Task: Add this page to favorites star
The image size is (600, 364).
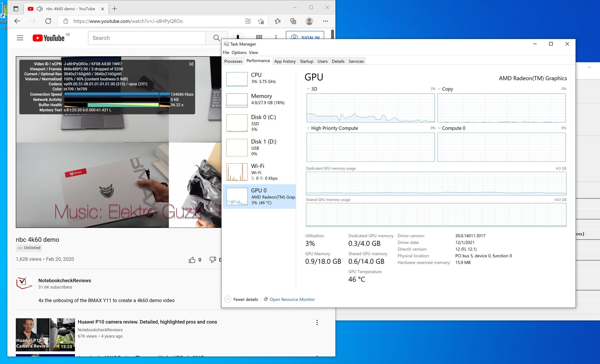Action: tap(261, 21)
